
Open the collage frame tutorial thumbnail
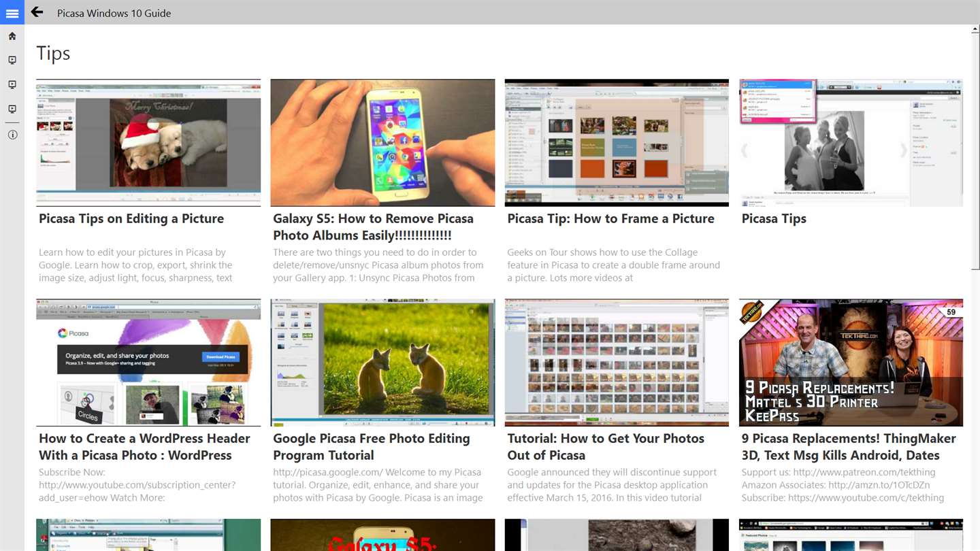617,143
